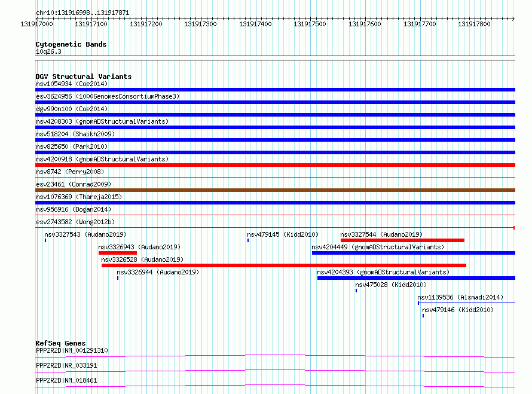The width and height of the screenshot is (532, 394).
Task: Click the magenta line under PPP2R2D|NM_001291310
Action: pos(275,356)
